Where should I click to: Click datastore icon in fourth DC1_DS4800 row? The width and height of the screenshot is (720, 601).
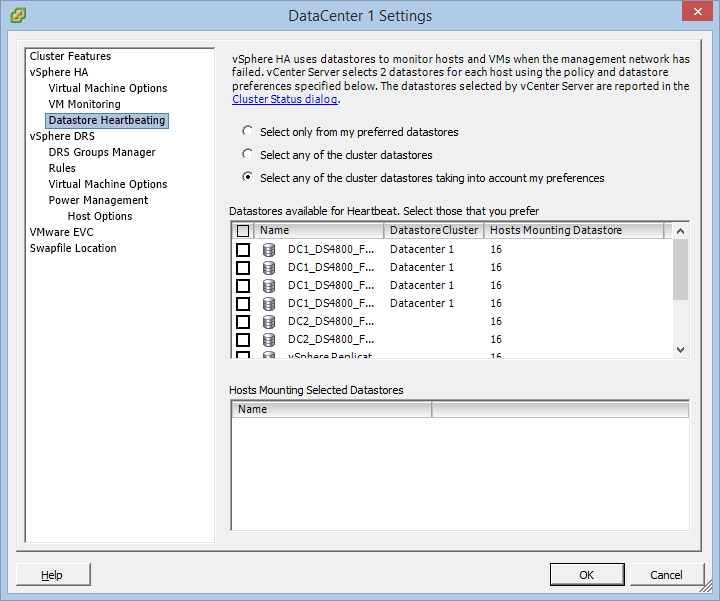click(269, 303)
